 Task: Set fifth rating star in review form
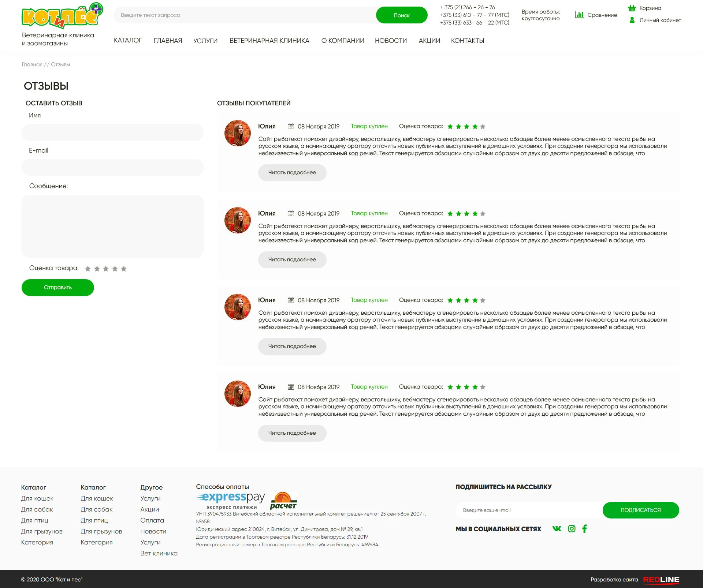(x=124, y=269)
